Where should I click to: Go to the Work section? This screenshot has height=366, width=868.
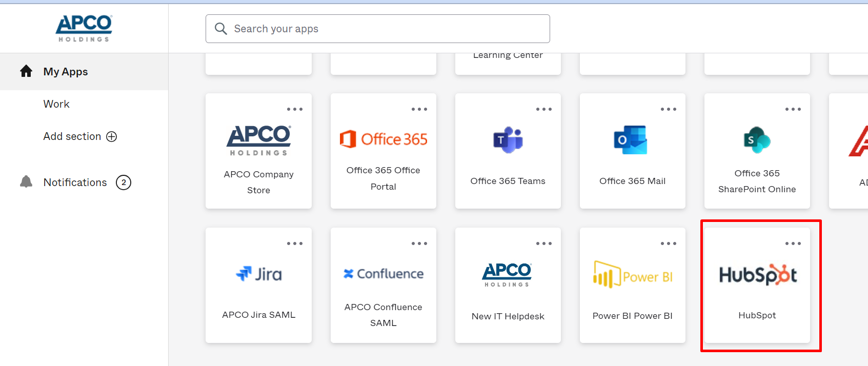56,104
